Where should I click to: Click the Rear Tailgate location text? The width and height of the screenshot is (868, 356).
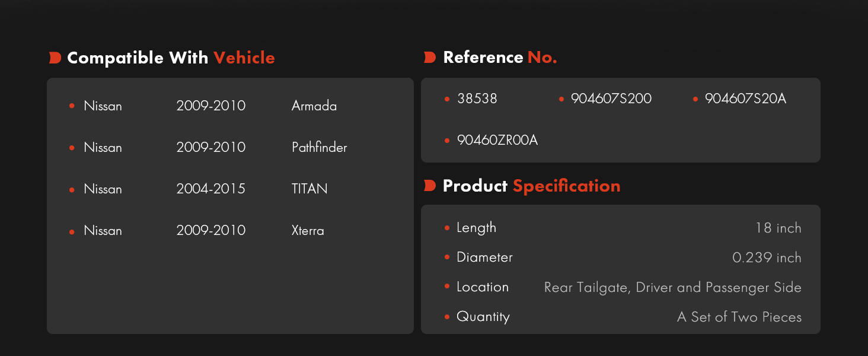point(673,287)
